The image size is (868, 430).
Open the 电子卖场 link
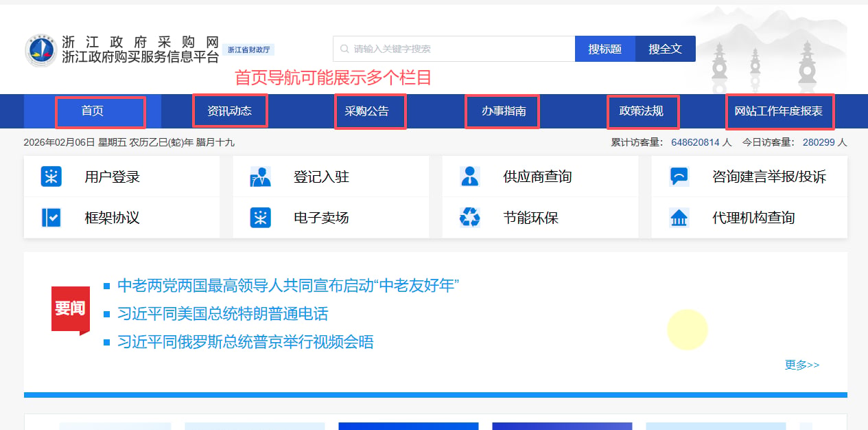coord(322,218)
